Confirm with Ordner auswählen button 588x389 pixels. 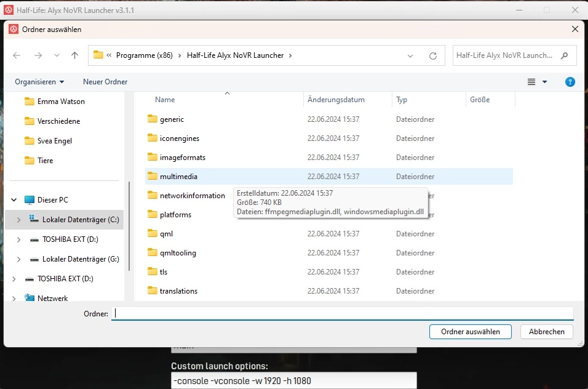(x=471, y=332)
